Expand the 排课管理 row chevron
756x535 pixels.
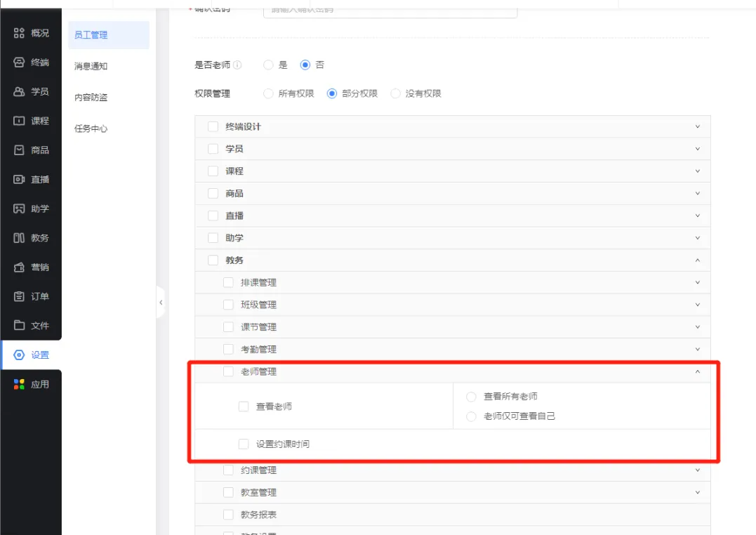click(x=697, y=282)
